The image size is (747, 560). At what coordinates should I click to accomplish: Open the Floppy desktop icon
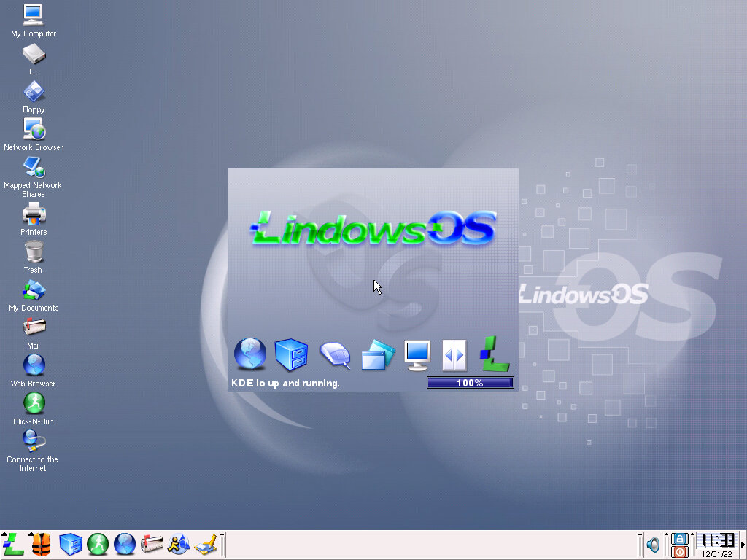pyautogui.click(x=34, y=92)
